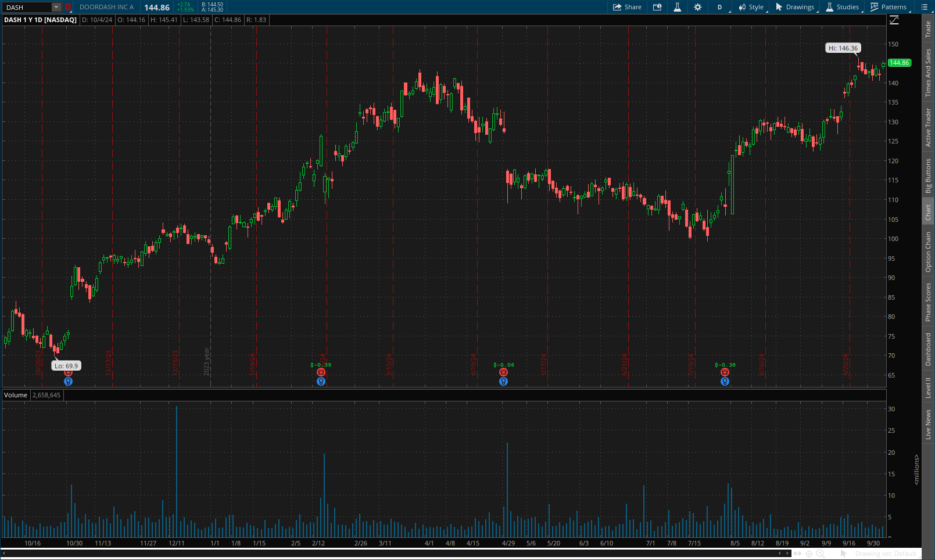Open the D timeframe dropdown
The height and width of the screenshot is (560, 935).
tap(719, 7)
